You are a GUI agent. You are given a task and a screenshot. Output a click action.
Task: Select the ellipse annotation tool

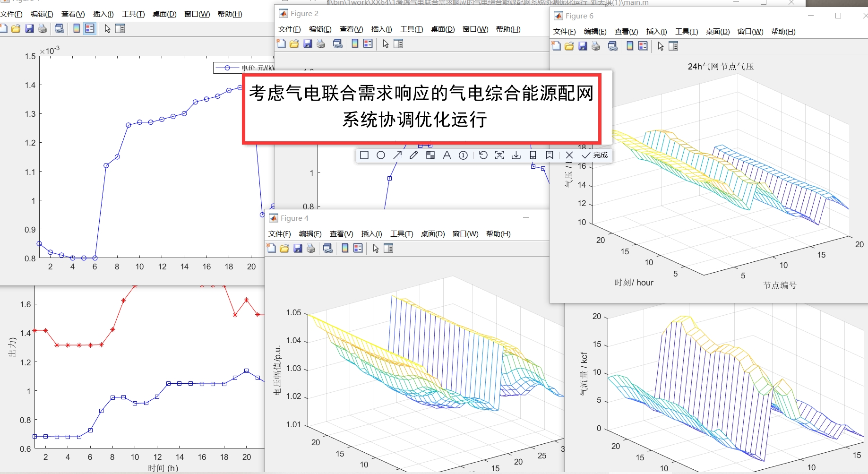tap(381, 155)
